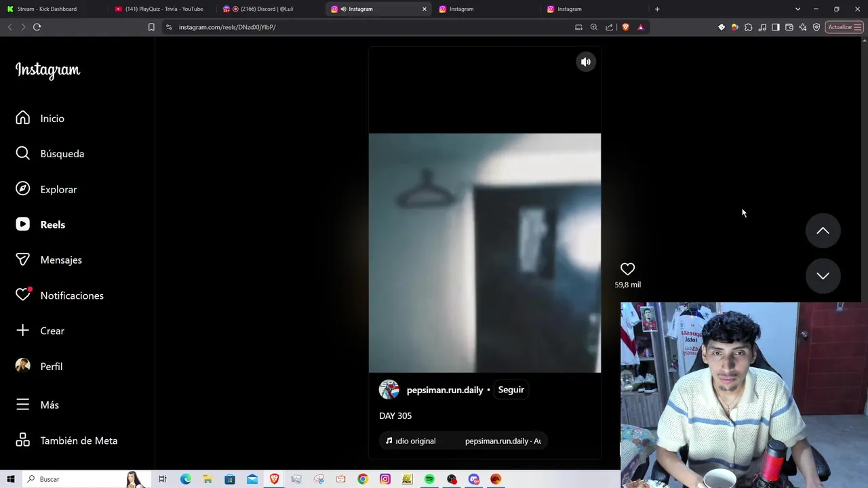
Task: Open También de Meta menu
Action: click(x=66, y=441)
